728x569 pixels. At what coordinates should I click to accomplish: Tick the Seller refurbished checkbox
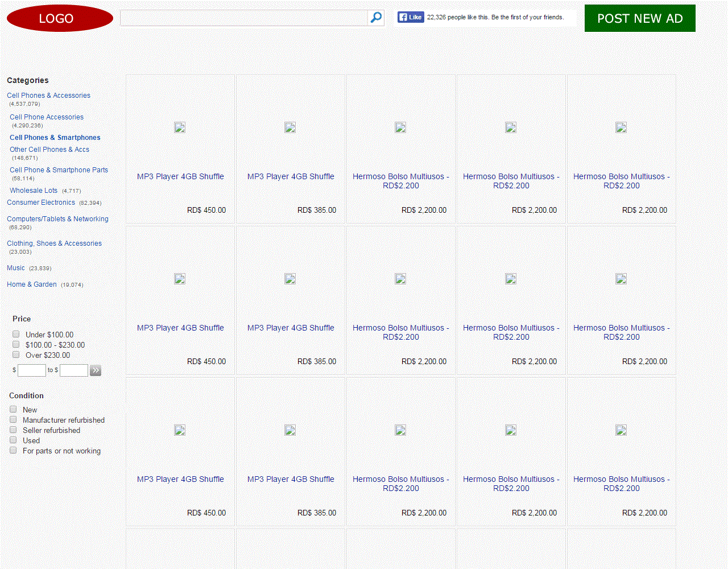click(13, 430)
